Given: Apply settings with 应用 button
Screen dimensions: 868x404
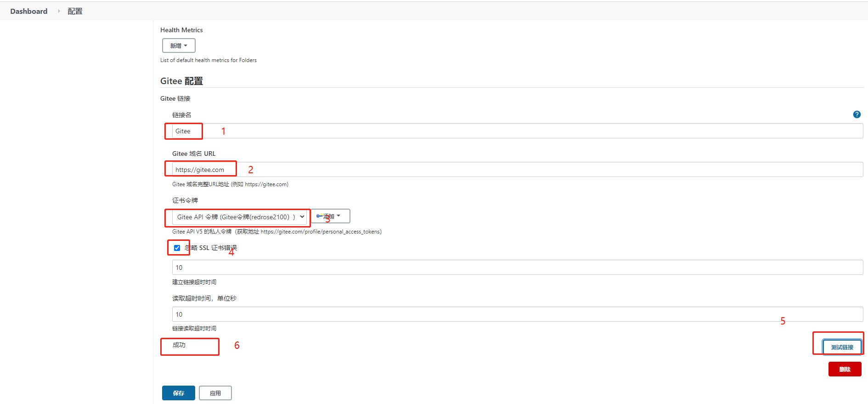Looking at the screenshot, I should [215, 393].
